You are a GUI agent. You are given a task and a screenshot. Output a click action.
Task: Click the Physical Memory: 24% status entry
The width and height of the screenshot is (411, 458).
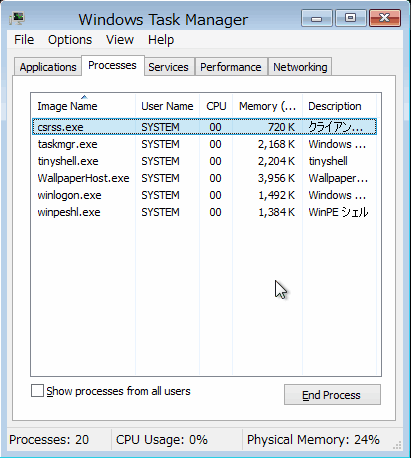(x=313, y=440)
